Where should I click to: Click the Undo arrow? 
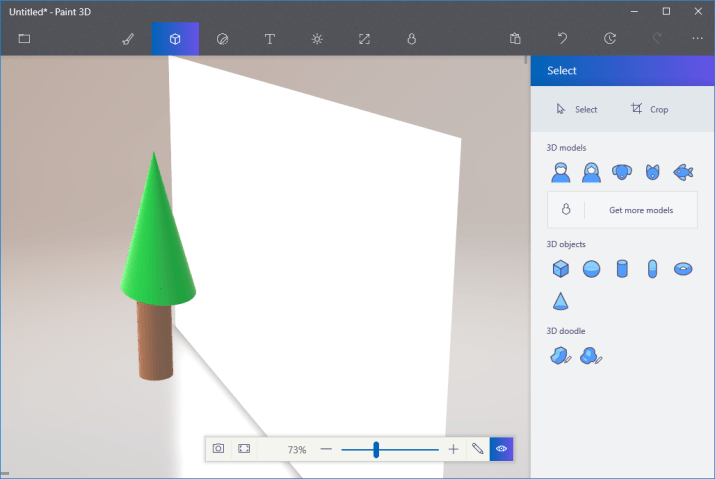coord(563,38)
